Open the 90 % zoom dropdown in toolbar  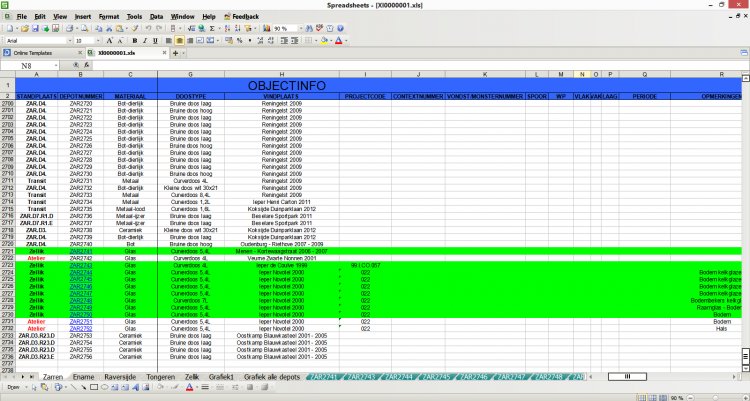pos(301,28)
